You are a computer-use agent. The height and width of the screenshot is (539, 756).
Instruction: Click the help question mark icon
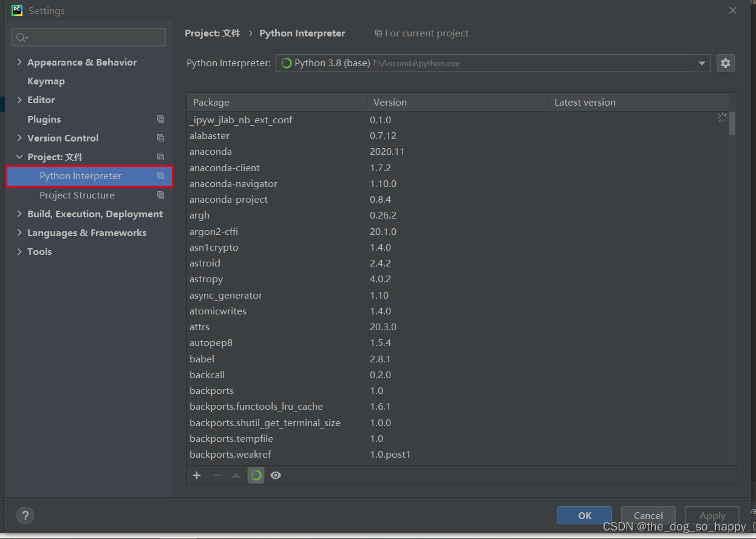pyautogui.click(x=25, y=516)
